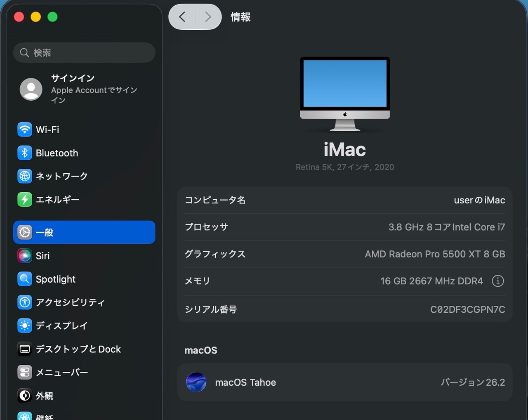Click the メニューバー icon
The image size is (528, 420).
pos(25,373)
